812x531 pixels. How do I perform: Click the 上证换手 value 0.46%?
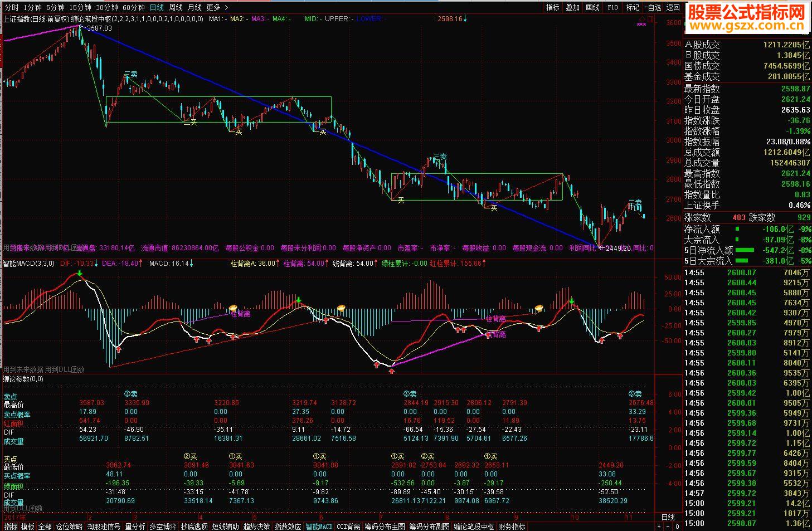(x=799, y=206)
